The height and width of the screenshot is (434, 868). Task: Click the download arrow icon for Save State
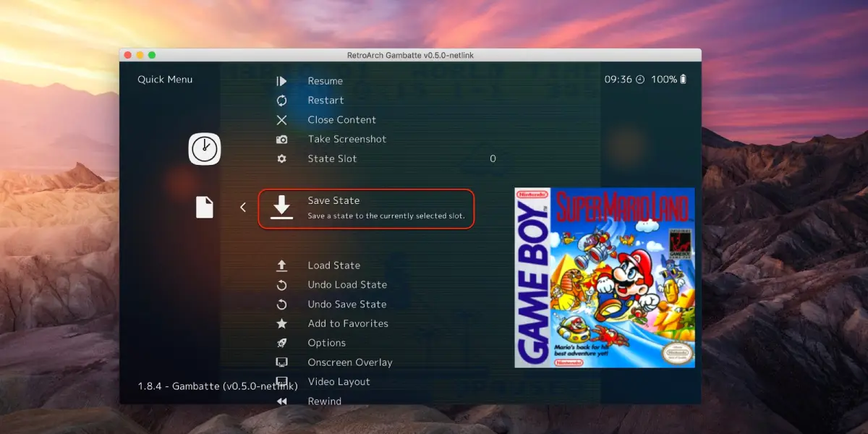[x=281, y=207]
